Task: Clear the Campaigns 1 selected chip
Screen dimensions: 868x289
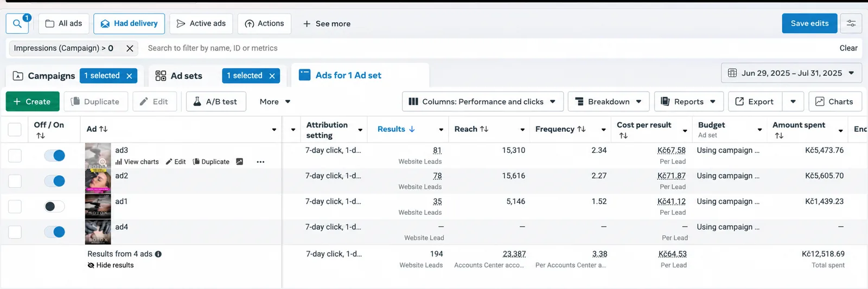Action: 129,76
